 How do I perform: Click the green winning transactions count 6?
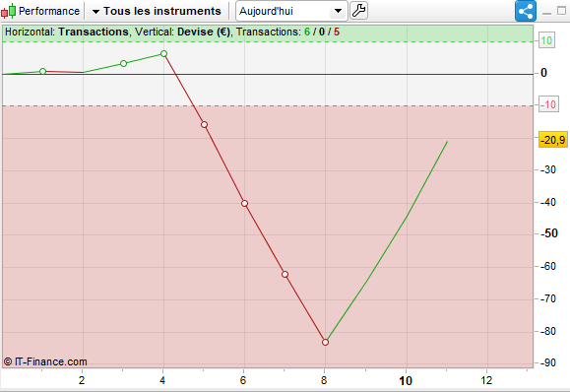(x=307, y=32)
